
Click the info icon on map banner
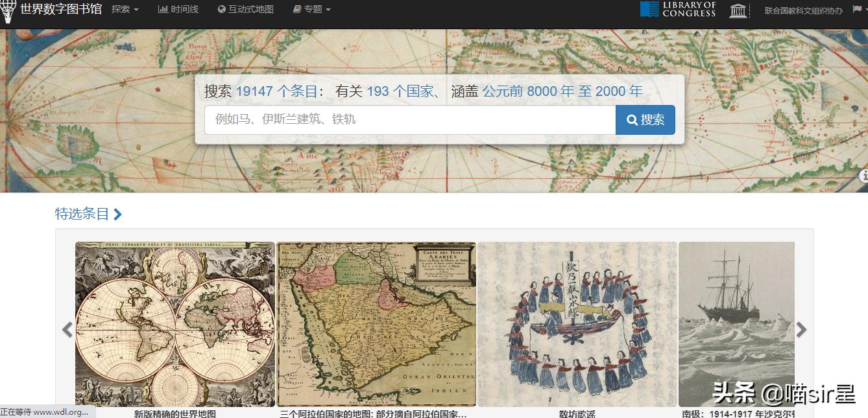[863, 176]
